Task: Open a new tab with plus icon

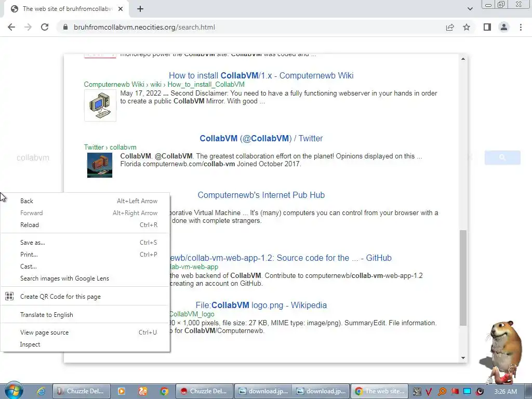Action: pyautogui.click(x=140, y=9)
